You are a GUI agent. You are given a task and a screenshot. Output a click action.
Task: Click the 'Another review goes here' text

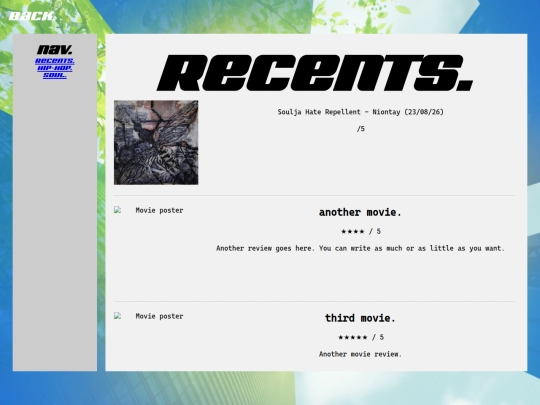tap(360, 248)
